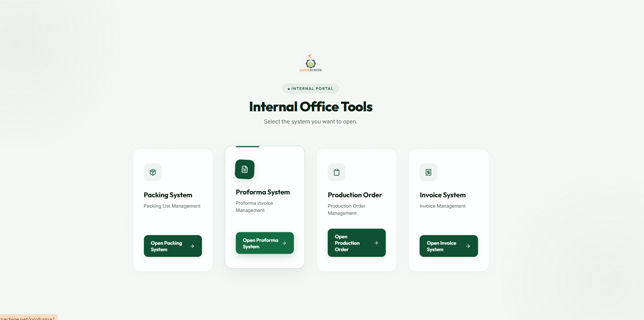Click the Invoice Management description
The width and height of the screenshot is (644, 320).
click(442, 206)
